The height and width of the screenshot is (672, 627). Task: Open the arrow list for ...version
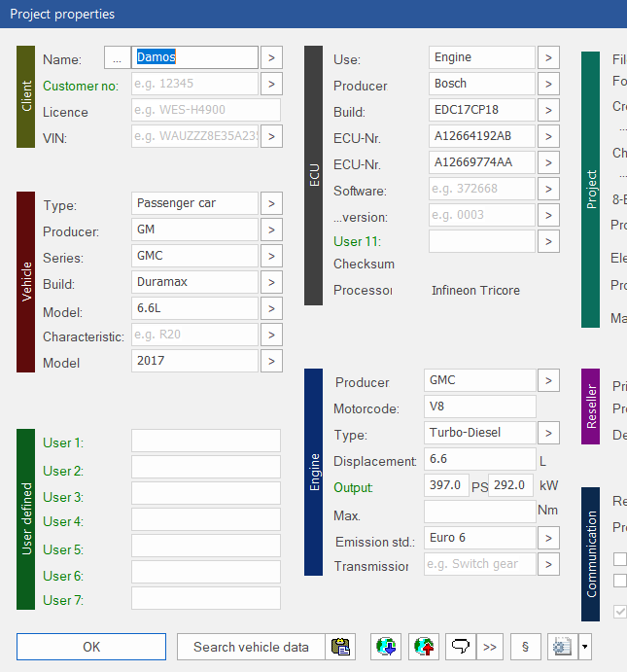pos(548,215)
